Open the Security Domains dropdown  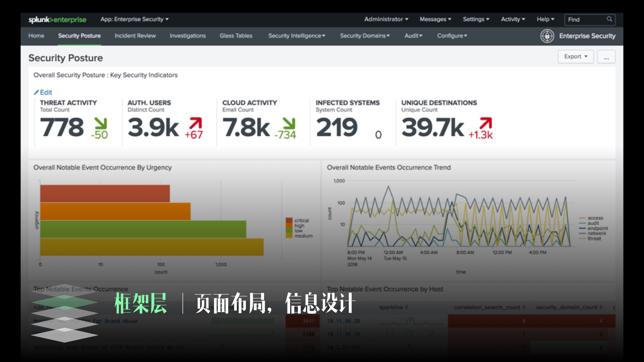(365, 36)
